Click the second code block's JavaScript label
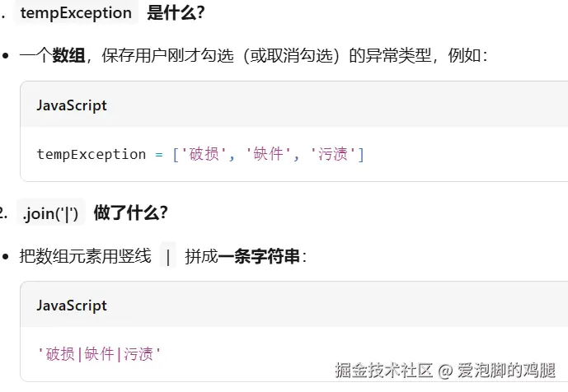The height and width of the screenshot is (392, 568). coord(72,306)
